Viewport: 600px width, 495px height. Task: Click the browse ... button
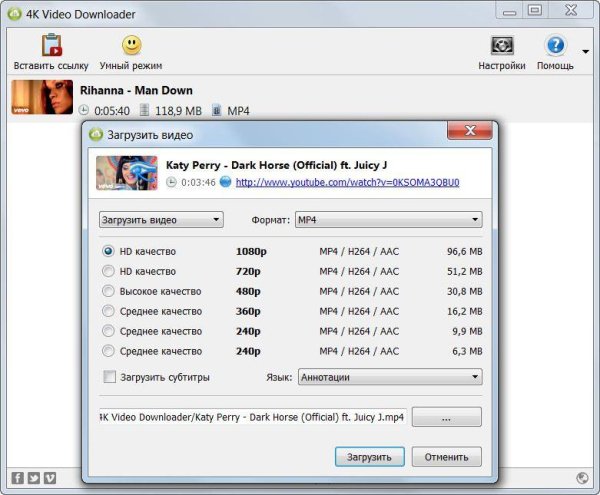click(x=447, y=417)
